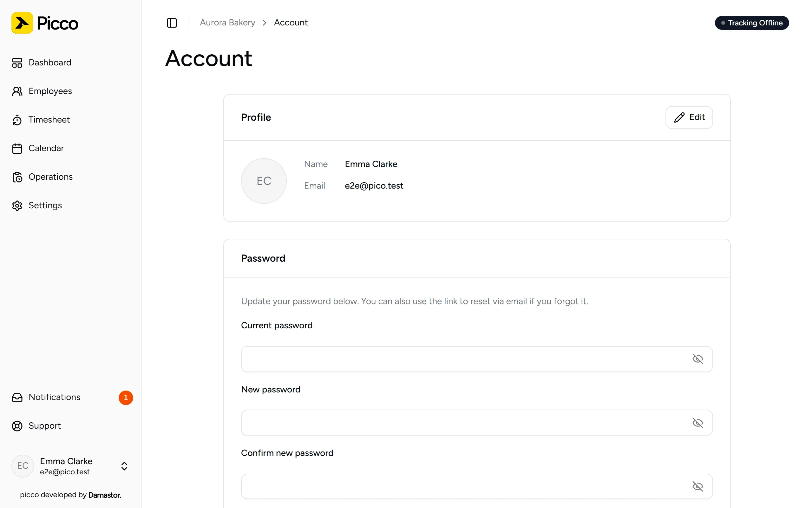Toggle the sidebar panel icon

point(172,23)
